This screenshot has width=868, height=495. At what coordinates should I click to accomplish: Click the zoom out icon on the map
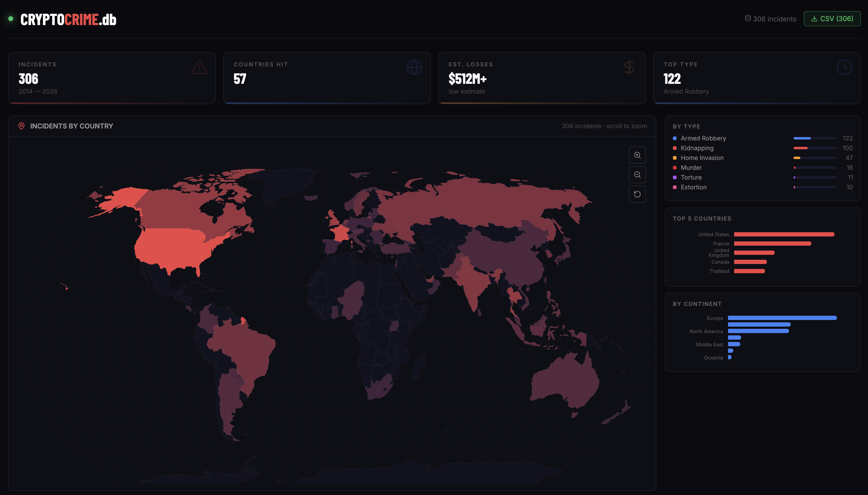[x=637, y=174]
